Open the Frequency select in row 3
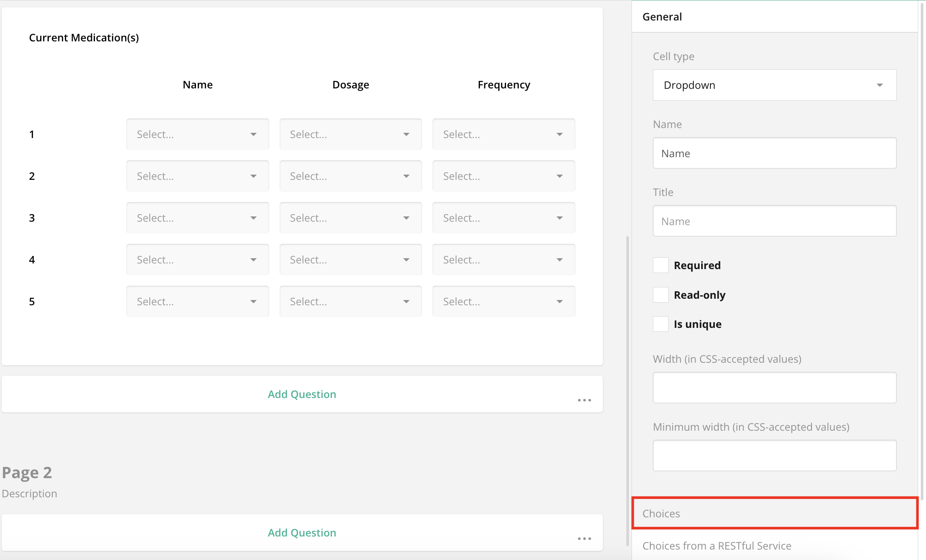Viewport: 926px width, 560px height. click(504, 218)
